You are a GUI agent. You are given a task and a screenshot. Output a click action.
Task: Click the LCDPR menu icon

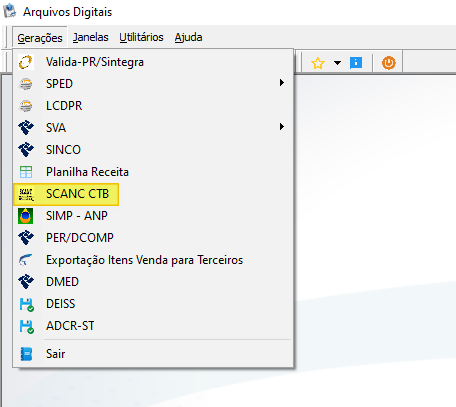[x=26, y=106]
